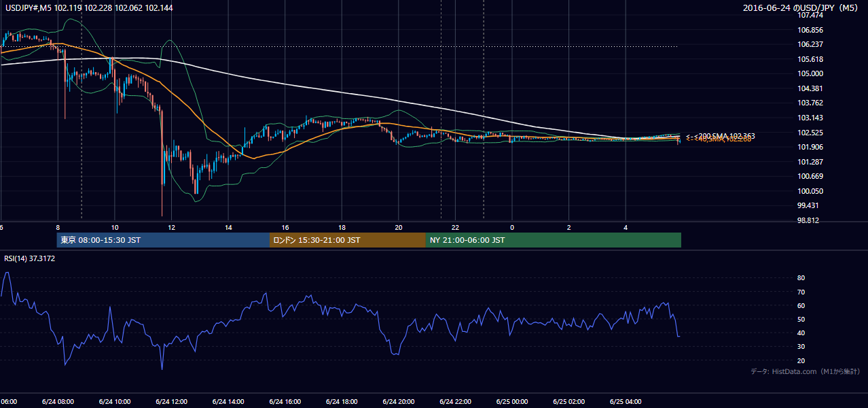Click the 2016-06-24 のUSD/JPY (M5) title
This screenshot has width=868, height=408.
click(801, 7)
